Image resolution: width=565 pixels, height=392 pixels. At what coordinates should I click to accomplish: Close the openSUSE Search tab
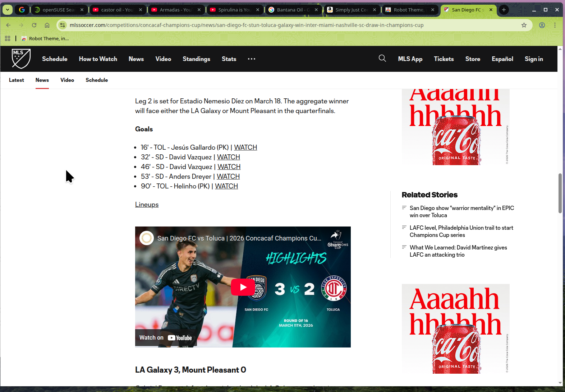pyautogui.click(x=82, y=10)
